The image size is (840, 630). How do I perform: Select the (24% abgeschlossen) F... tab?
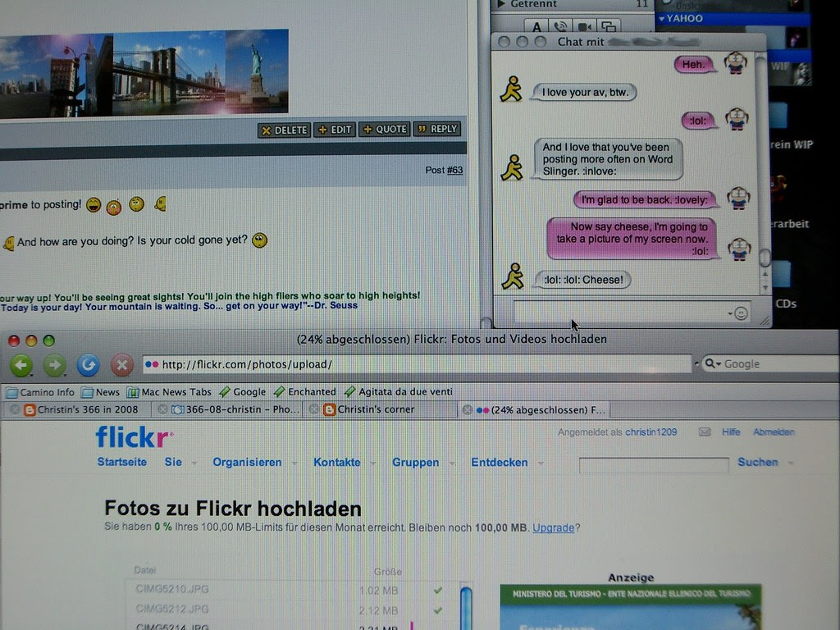pos(534,410)
